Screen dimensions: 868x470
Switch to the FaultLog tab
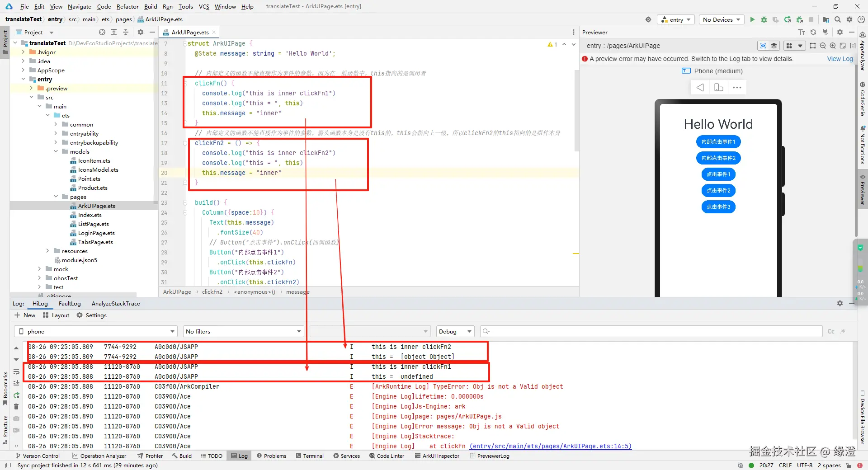click(70, 303)
